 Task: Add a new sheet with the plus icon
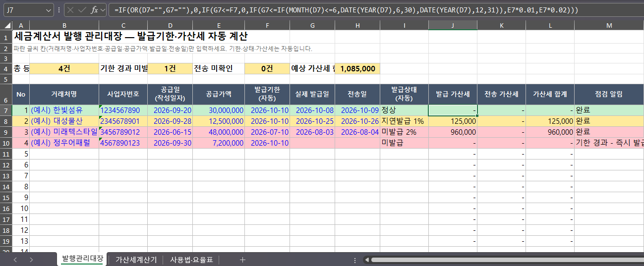coord(242,260)
